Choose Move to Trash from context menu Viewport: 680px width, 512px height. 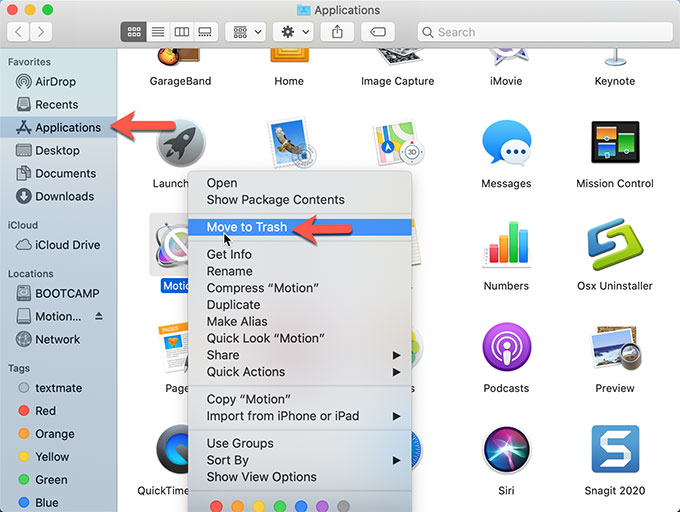247,227
